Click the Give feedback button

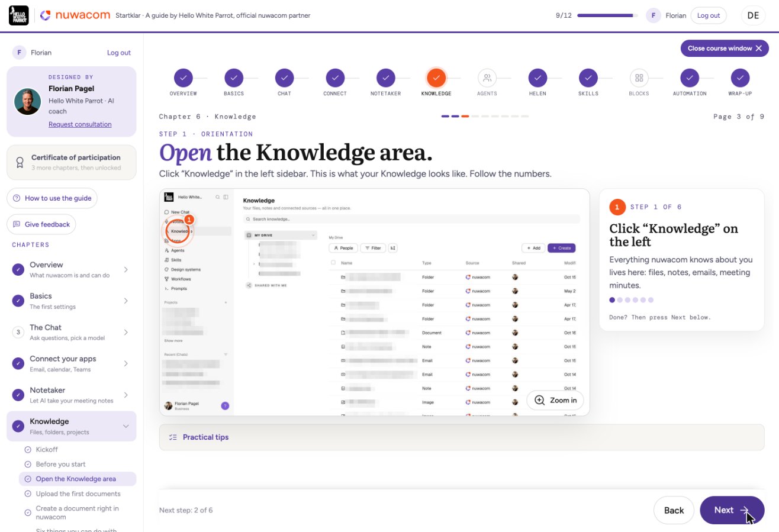[41, 224]
